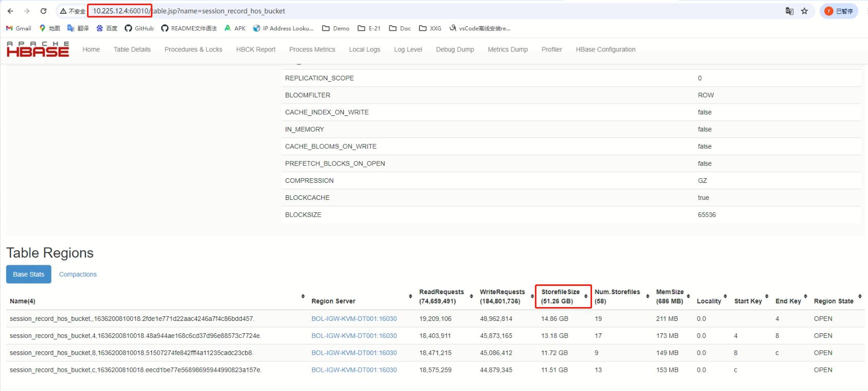Viewport: 868px width, 391px height.
Task: Click the translate page icon
Action: point(789,11)
